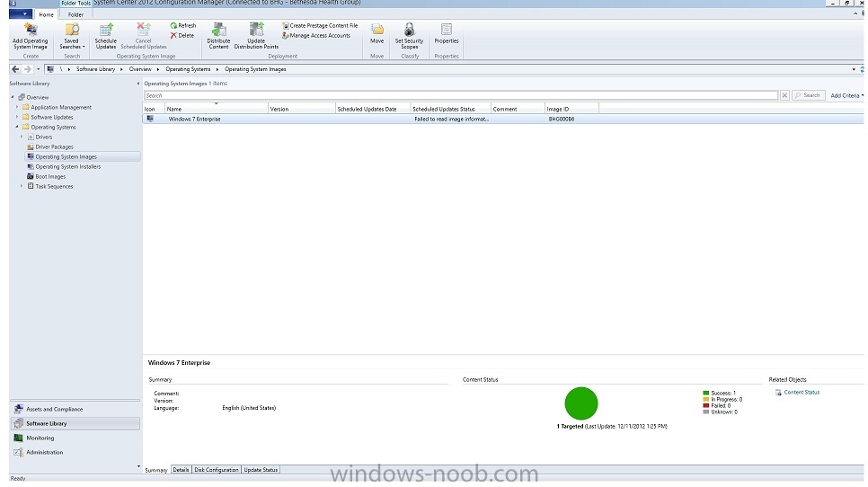This screenshot has height=487, width=868.
Task: Click Software Library in breadcrumb path
Action: click(x=95, y=69)
